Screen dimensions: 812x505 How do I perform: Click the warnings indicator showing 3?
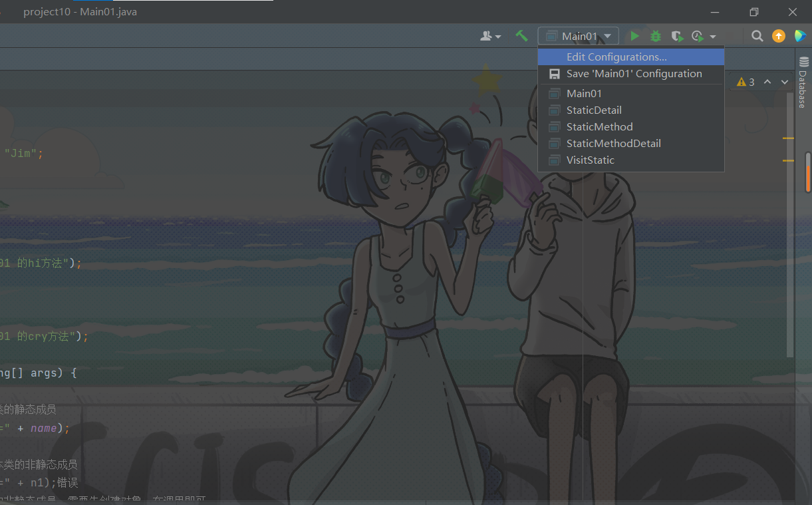click(x=745, y=82)
